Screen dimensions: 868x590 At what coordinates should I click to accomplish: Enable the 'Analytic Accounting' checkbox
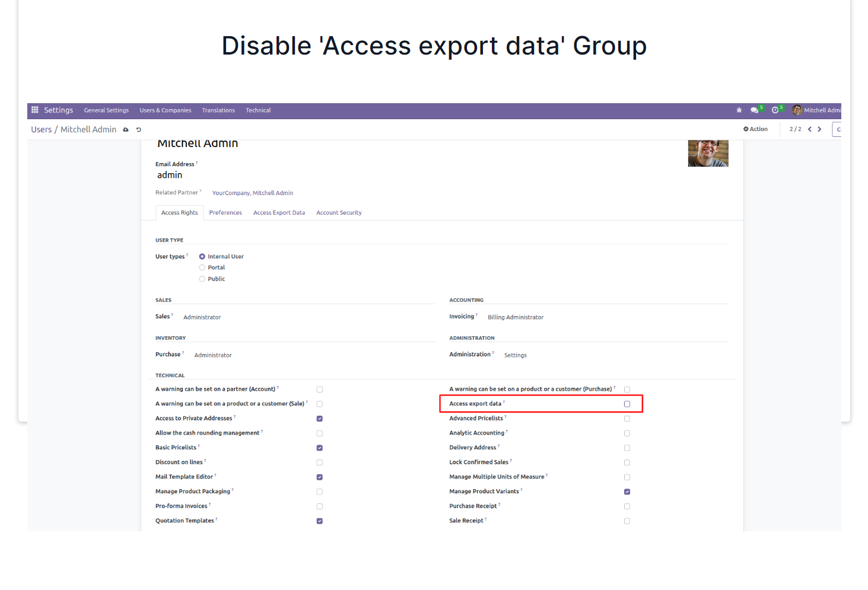coord(627,433)
